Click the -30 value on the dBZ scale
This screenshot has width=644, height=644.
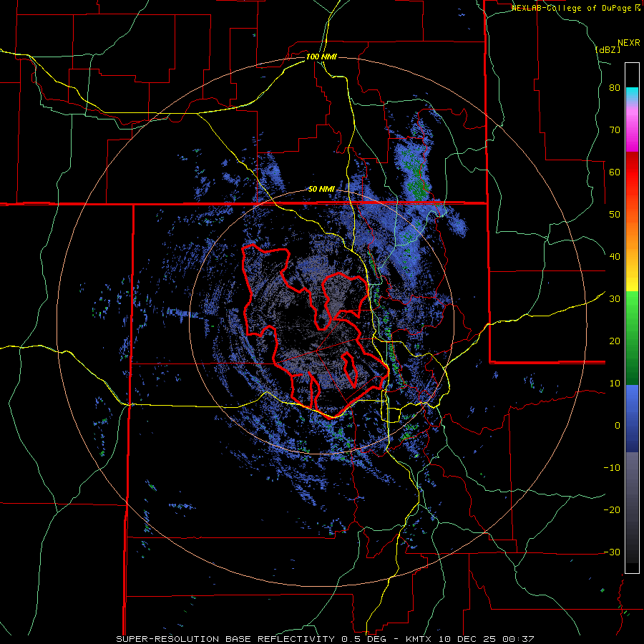(612, 552)
